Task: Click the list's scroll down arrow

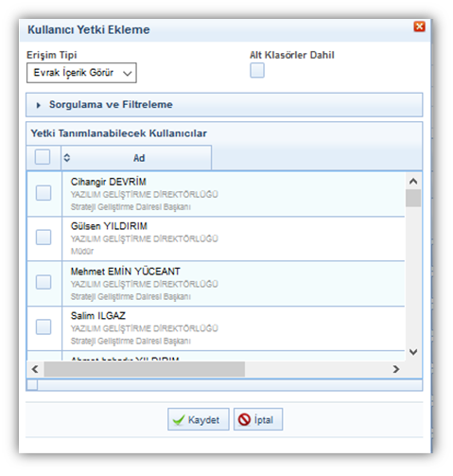Action: tap(413, 351)
